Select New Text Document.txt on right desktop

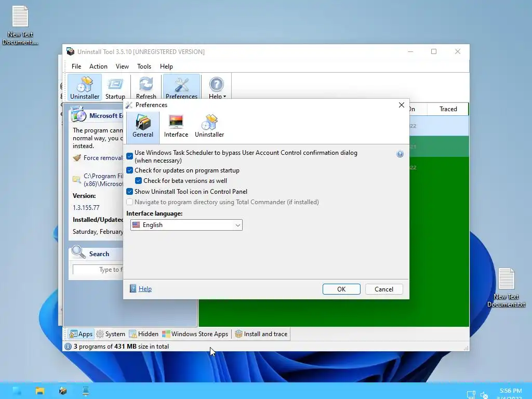pyautogui.click(x=506, y=288)
